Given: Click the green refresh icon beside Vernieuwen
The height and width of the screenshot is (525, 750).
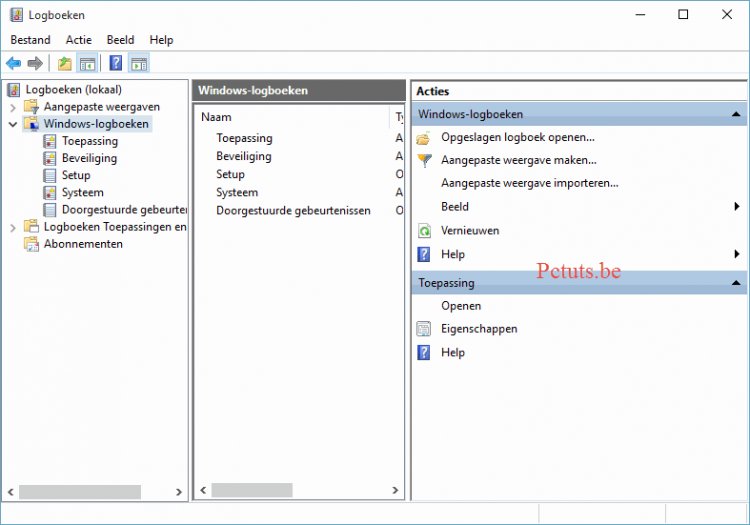Looking at the screenshot, I should (x=424, y=231).
